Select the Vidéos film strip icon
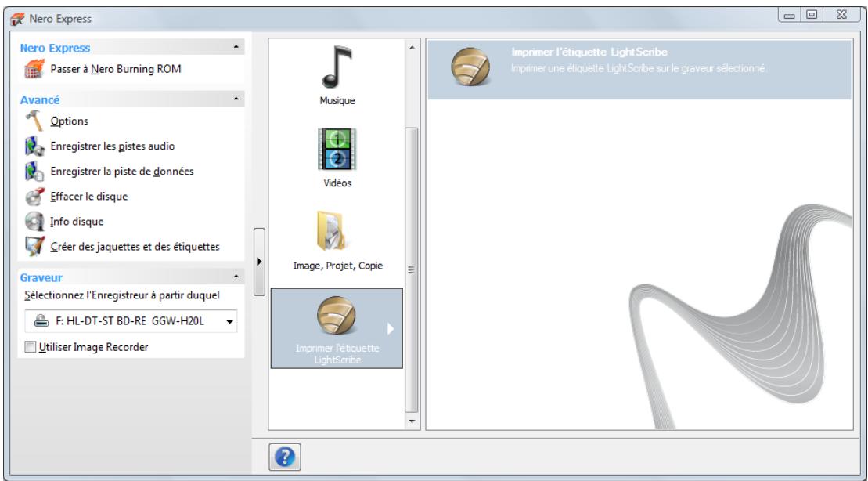Screen dimensions: 868x481 (337, 149)
